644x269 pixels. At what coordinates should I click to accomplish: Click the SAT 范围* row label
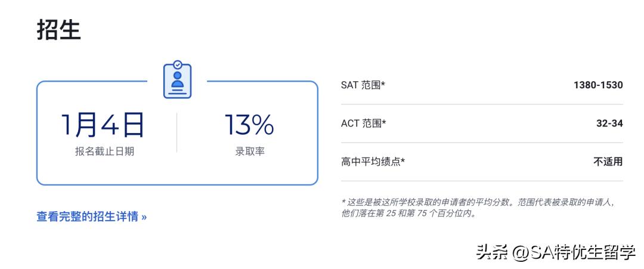point(363,85)
